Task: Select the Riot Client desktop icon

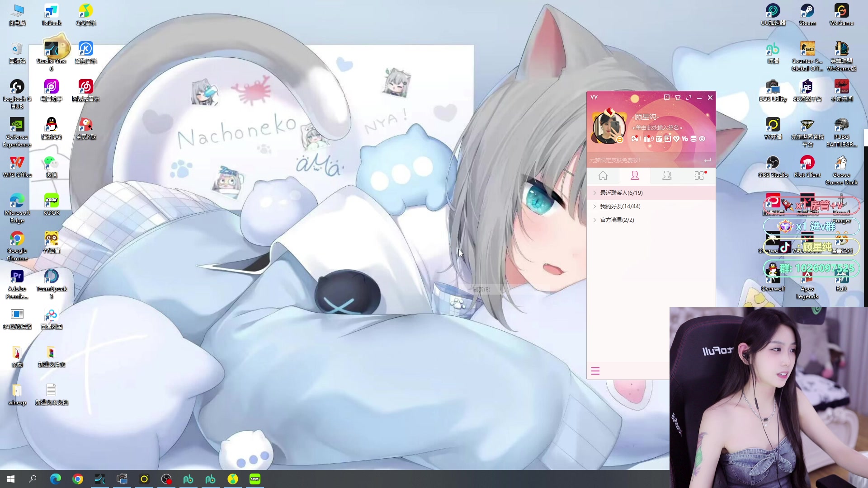Action: click(807, 166)
